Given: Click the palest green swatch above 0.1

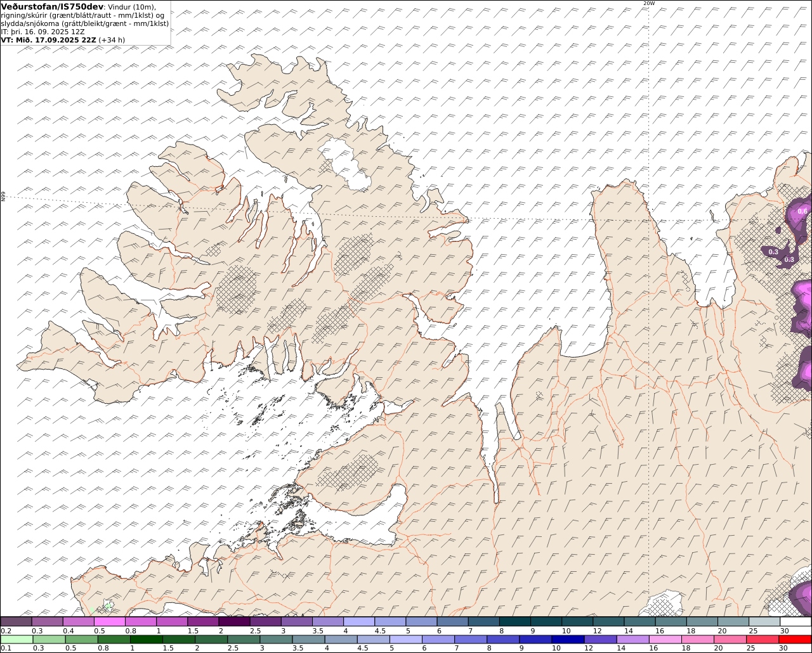Looking at the screenshot, I should (16, 639).
